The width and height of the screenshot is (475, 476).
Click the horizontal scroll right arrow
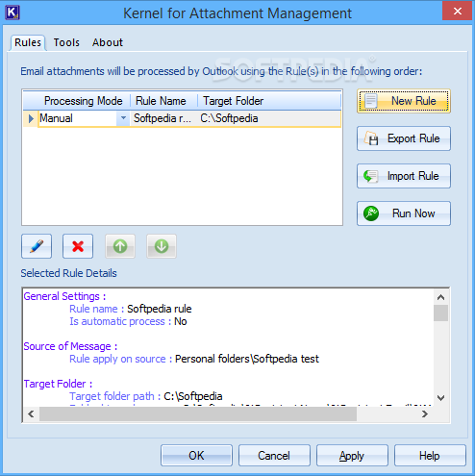(425, 413)
